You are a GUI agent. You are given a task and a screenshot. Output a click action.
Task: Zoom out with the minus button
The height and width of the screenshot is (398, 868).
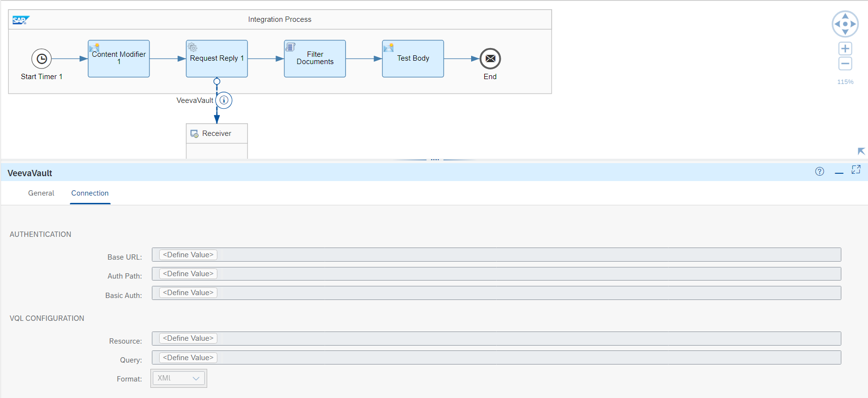(845, 64)
